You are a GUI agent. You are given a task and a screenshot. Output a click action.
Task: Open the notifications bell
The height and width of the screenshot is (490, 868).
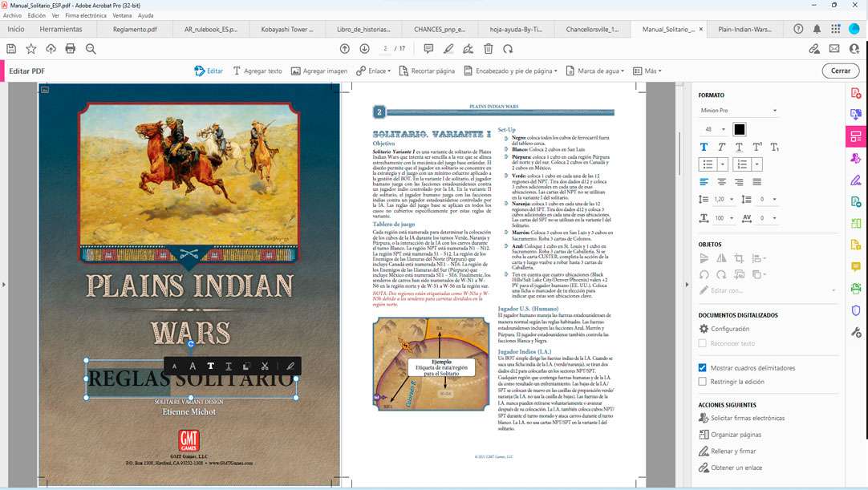coord(817,29)
